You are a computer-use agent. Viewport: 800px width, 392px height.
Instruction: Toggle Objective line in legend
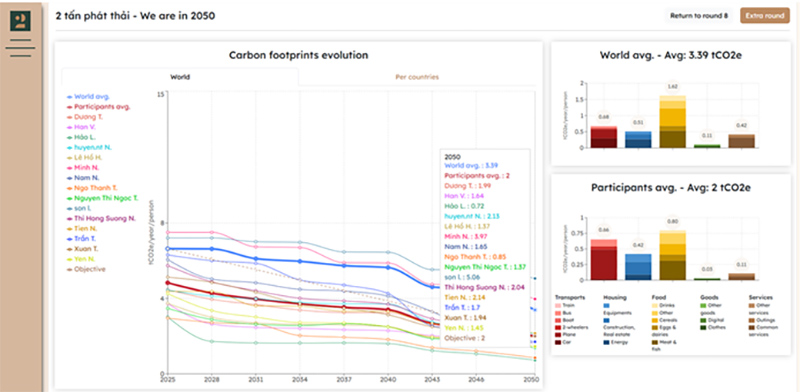pyautogui.click(x=86, y=269)
